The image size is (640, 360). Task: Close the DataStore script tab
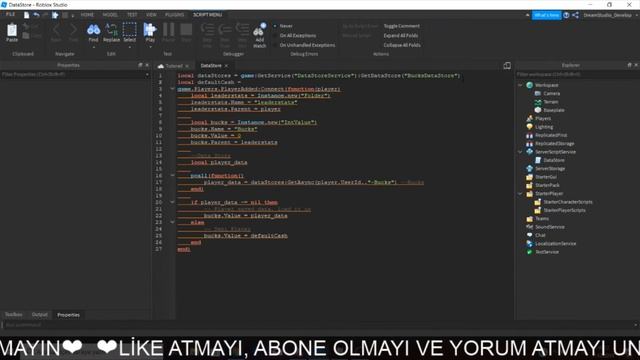pyautogui.click(x=226, y=66)
